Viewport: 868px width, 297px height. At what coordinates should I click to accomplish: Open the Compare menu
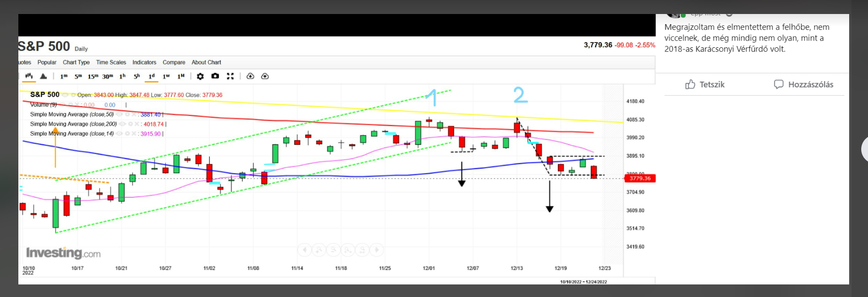pos(174,62)
